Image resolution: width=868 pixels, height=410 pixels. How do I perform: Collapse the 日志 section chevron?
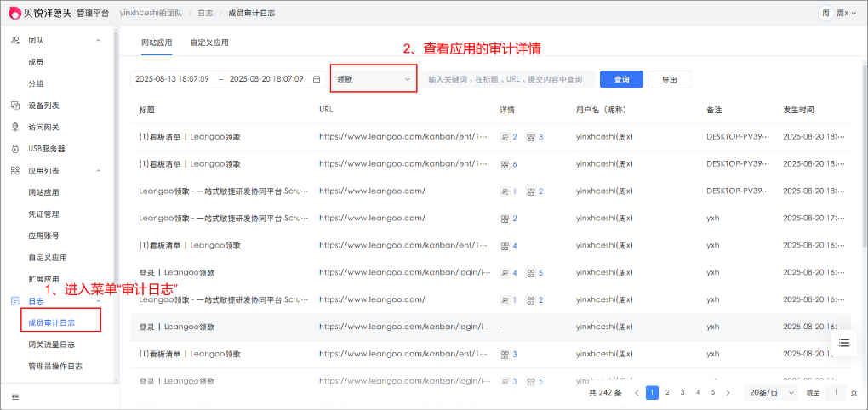[99, 301]
